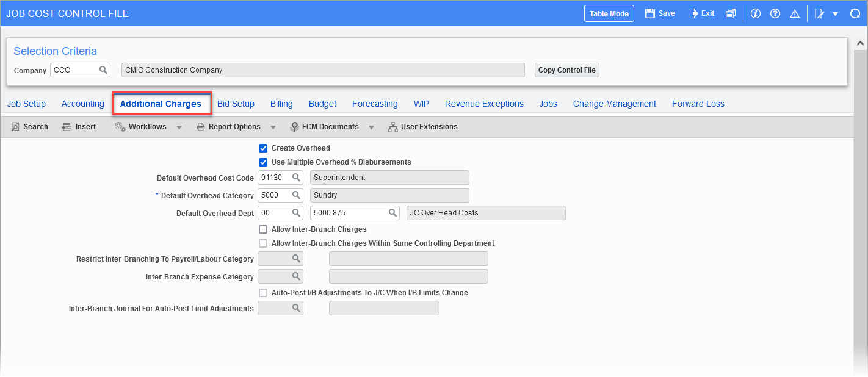The image size is (868, 377).
Task: Uncheck the Create Overhead checkbox
Action: (x=263, y=148)
